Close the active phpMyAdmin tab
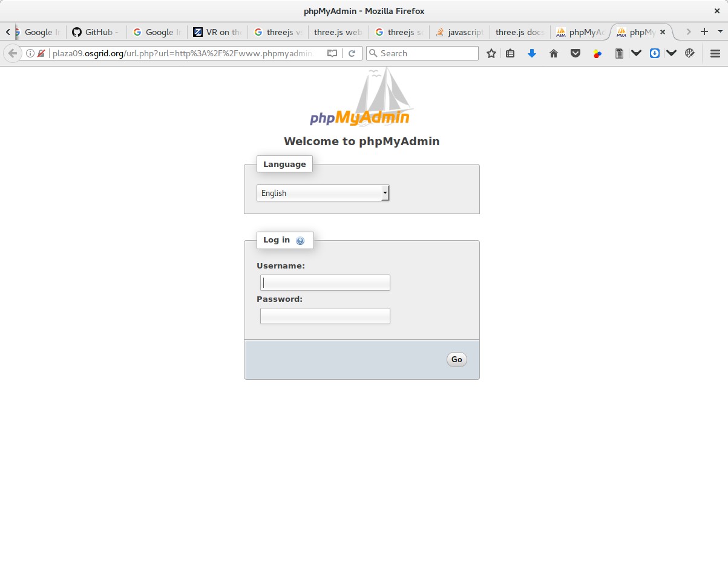The height and width of the screenshot is (580, 728). [663, 32]
